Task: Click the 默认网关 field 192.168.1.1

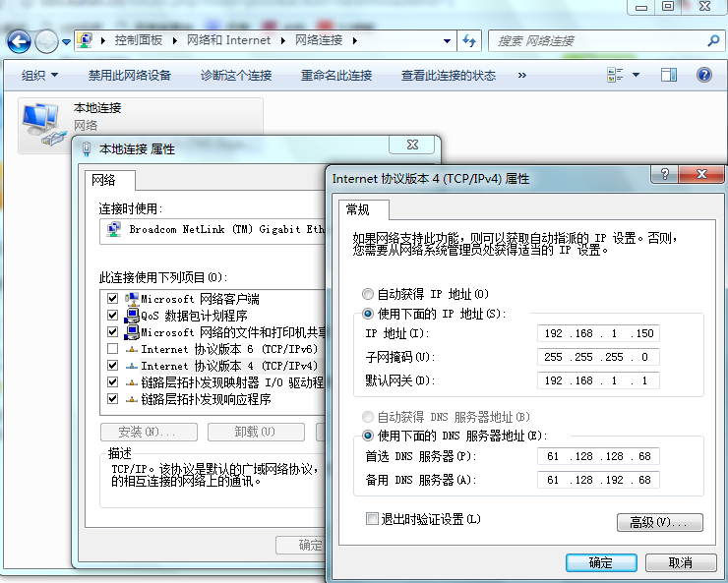Action: 598,380
